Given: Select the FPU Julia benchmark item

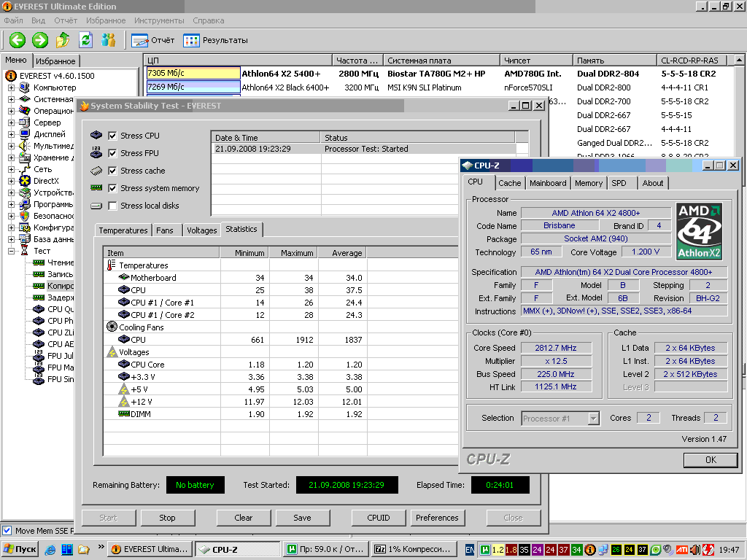Looking at the screenshot, I should [x=61, y=356].
